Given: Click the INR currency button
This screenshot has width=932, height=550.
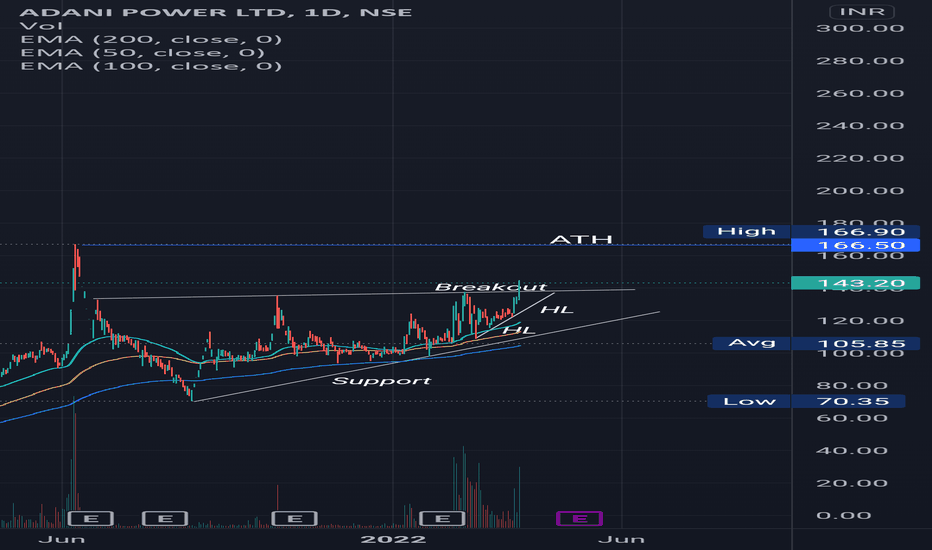Looking at the screenshot, I should (862, 12).
